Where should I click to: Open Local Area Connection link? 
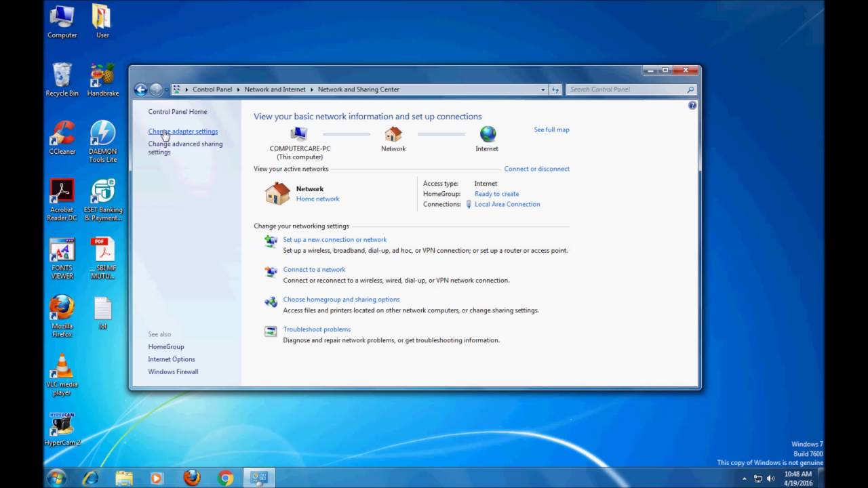click(x=507, y=204)
